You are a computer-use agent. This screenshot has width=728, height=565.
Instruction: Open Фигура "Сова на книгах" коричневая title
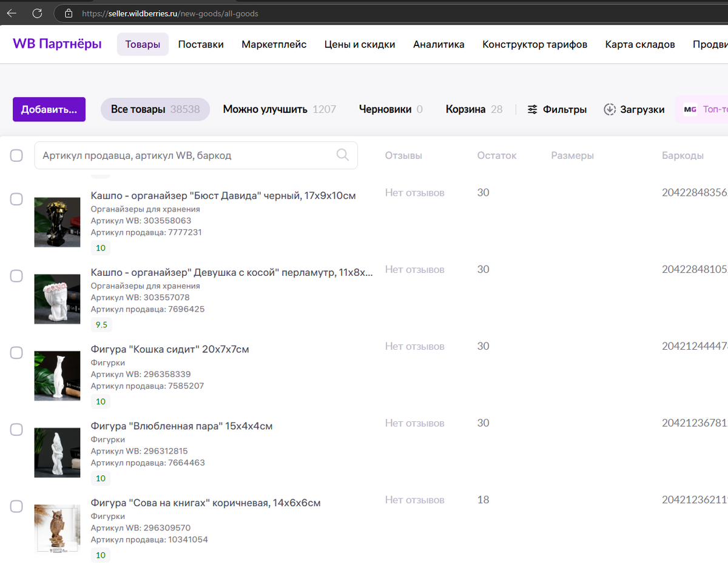(206, 503)
